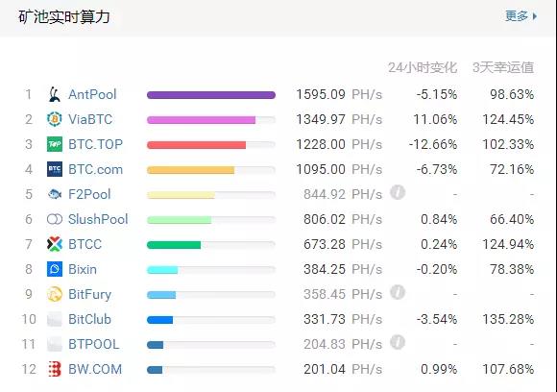Image resolution: width=557 pixels, height=392 pixels.
Task: Expand the arrow beside 更多
Action: click(x=535, y=16)
